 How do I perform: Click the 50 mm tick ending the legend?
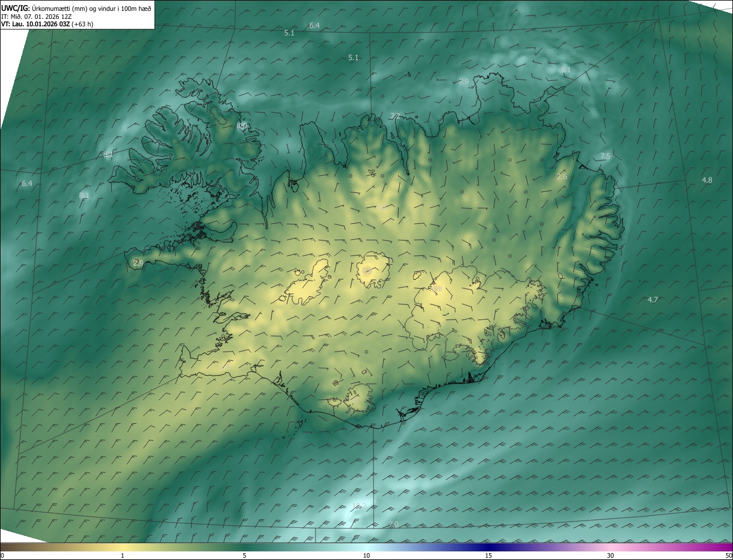pyautogui.click(x=729, y=555)
